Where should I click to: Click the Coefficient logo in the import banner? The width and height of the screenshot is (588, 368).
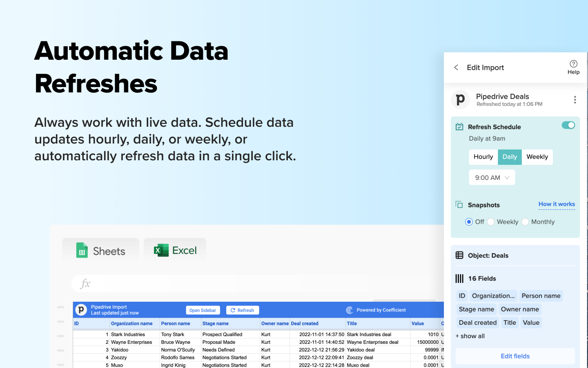coord(350,310)
